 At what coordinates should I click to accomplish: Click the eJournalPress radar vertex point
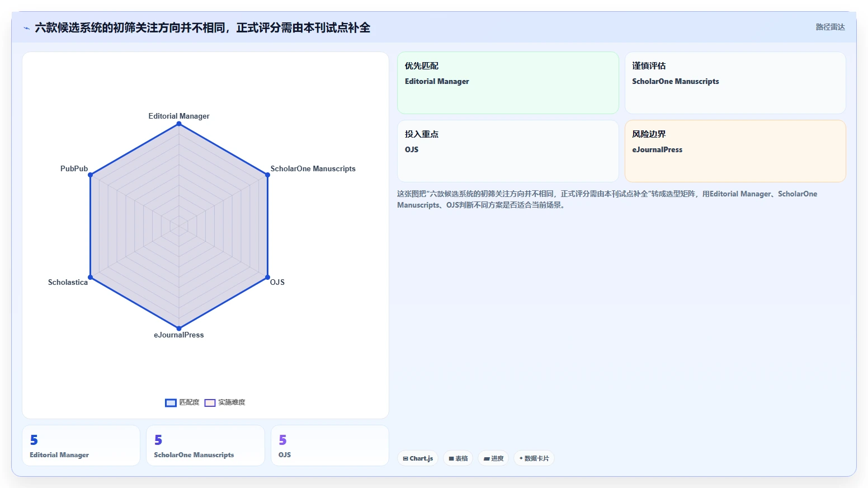pos(179,329)
